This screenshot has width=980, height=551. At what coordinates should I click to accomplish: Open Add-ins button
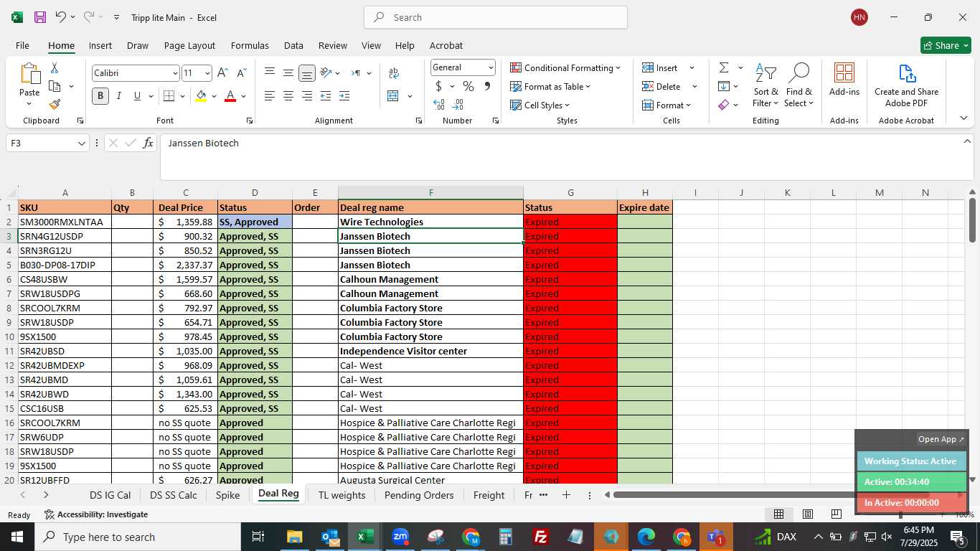[844, 80]
